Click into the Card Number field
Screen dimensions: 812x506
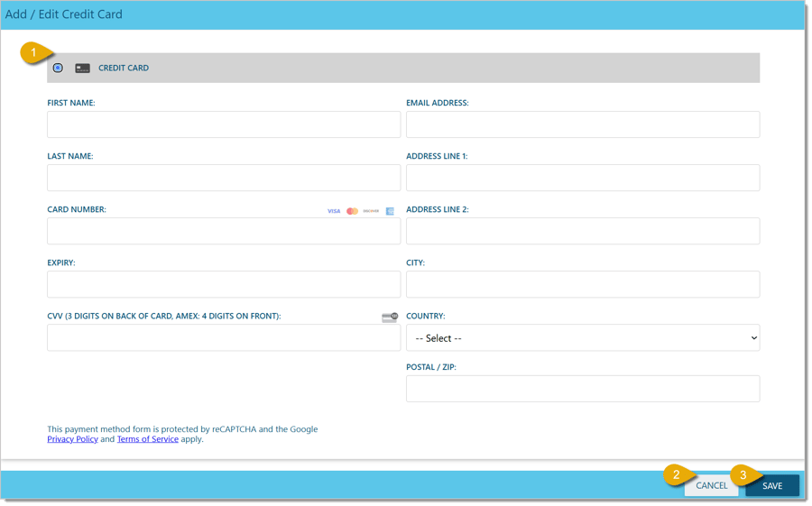click(224, 231)
